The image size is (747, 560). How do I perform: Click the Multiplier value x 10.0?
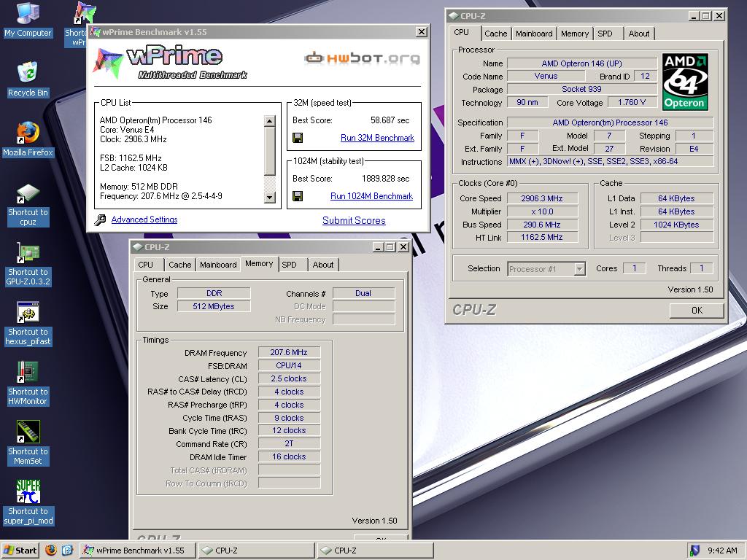(542, 211)
